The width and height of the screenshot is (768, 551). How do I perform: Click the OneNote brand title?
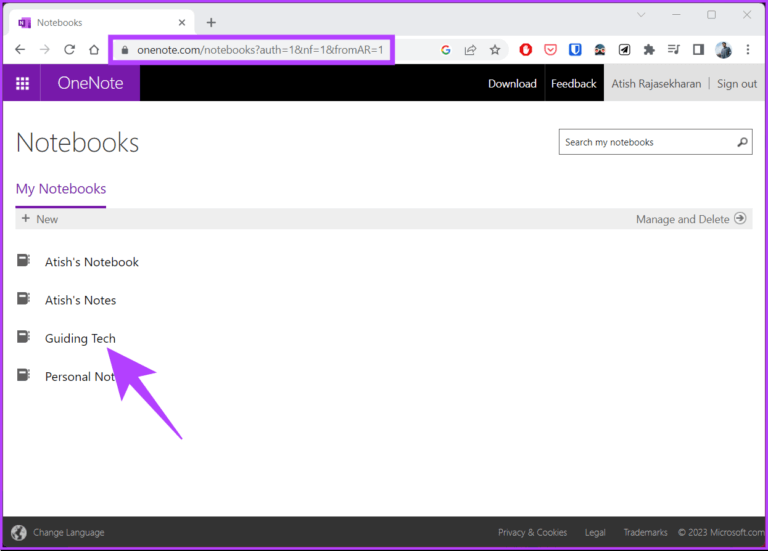click(x=90, y=83)
